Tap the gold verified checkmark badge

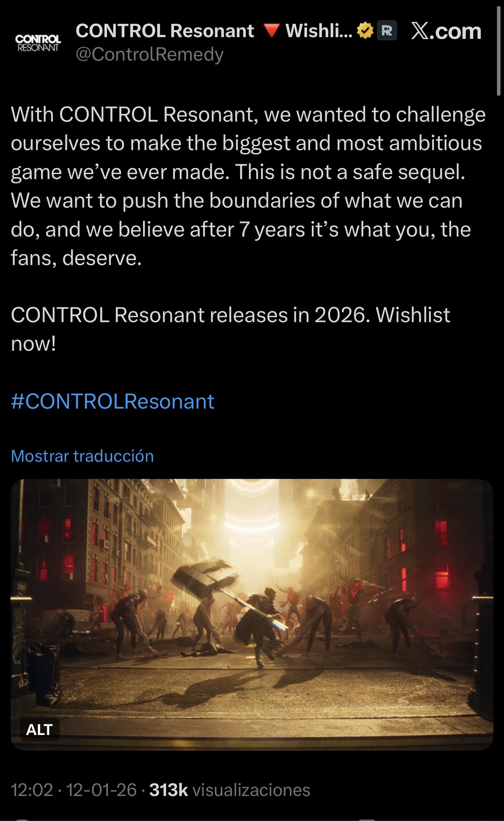[x=365, y=31]
